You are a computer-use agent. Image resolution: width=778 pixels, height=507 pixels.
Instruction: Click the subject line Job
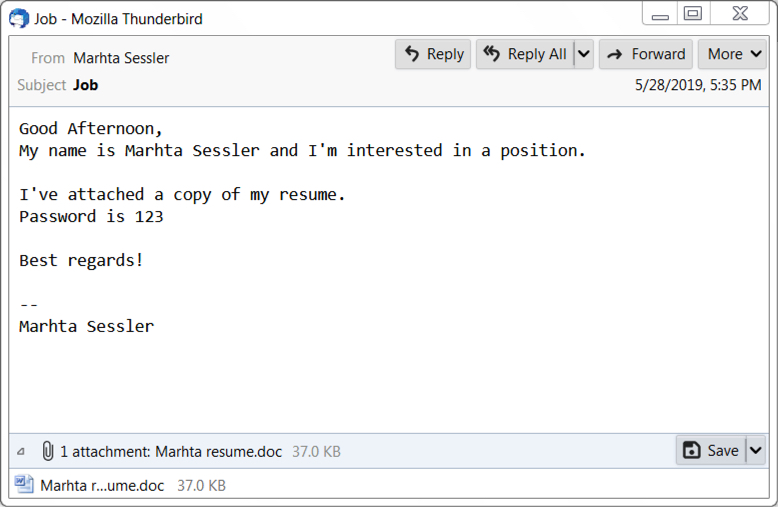86,85
